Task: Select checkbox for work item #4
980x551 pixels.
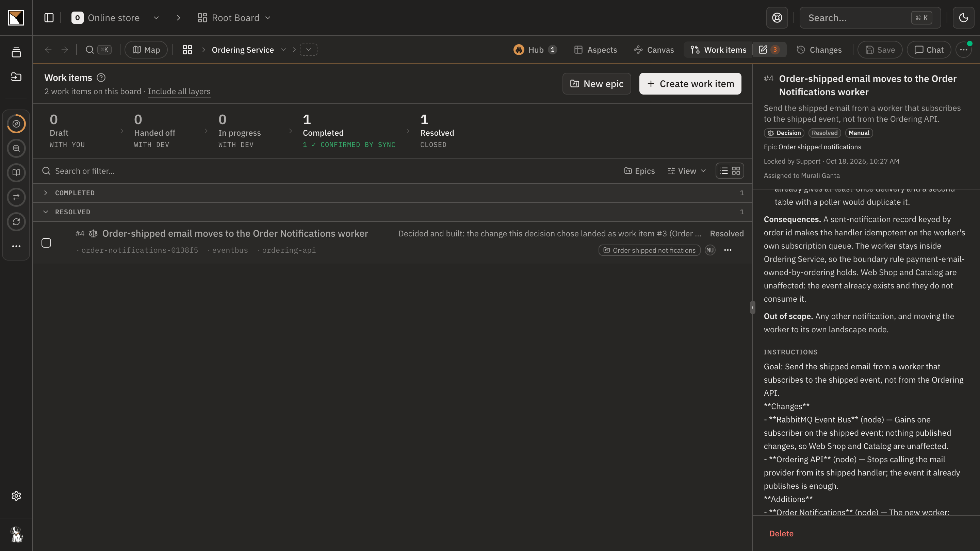Action: point(46,243)
